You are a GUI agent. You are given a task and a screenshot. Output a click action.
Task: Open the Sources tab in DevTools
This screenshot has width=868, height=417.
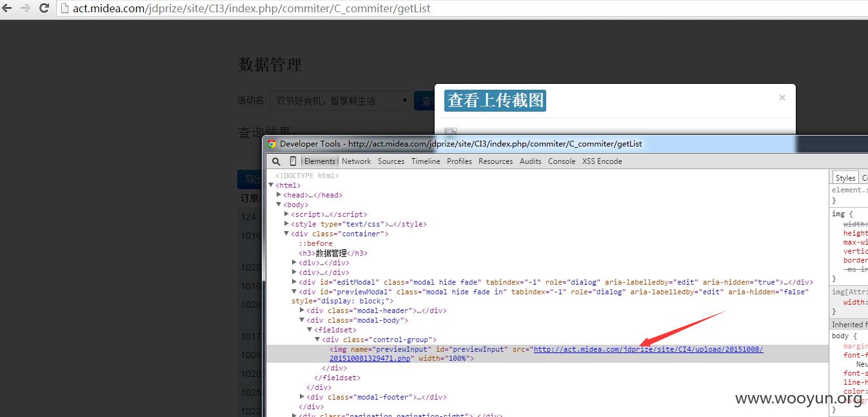[x=391, y=161]
